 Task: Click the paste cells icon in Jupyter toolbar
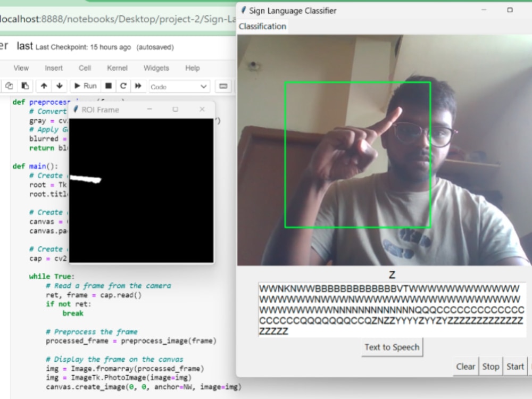(25, 86)
